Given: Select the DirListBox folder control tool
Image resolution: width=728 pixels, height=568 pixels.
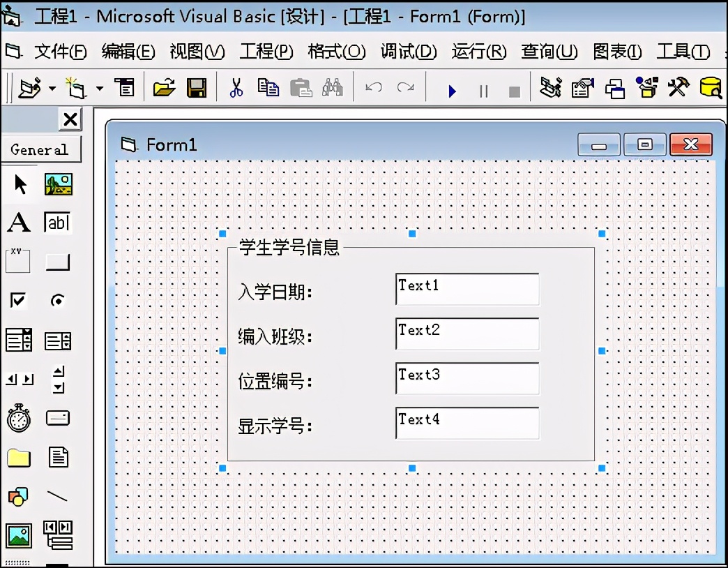Looking at the screenshot, I should (19, 458).
